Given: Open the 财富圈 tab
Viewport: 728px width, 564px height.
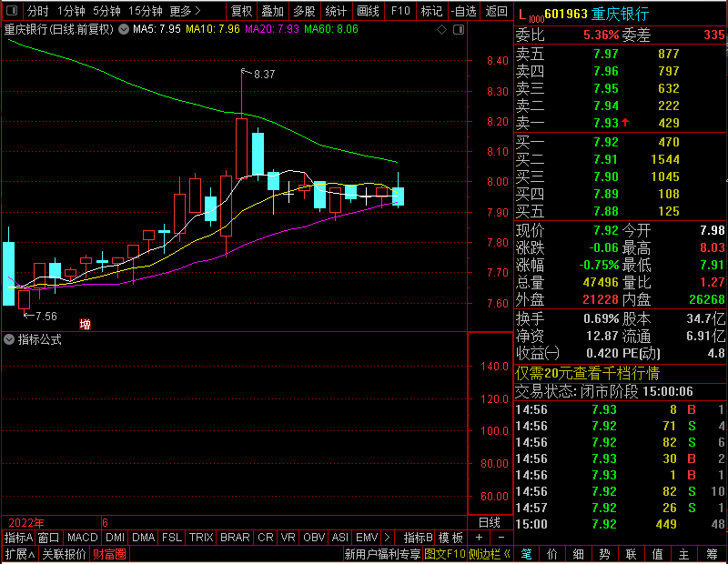Looking at the screenshot, I should click(x=109, y=554).
